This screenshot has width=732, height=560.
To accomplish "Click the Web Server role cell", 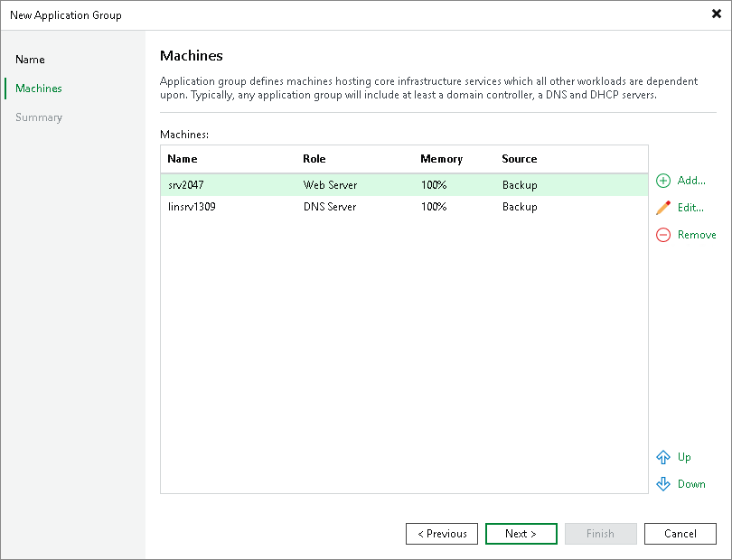I will [330, 185].
